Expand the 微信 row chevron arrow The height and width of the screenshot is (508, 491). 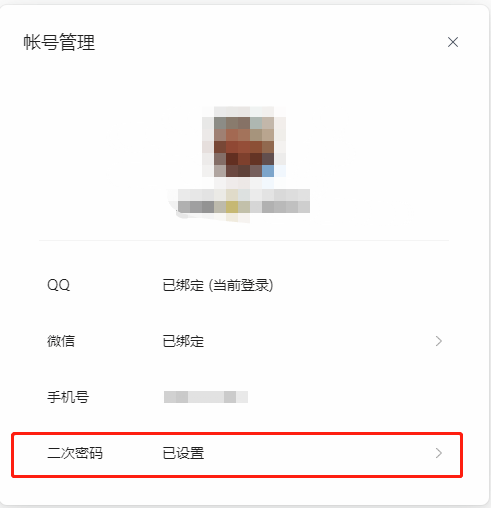439,341
